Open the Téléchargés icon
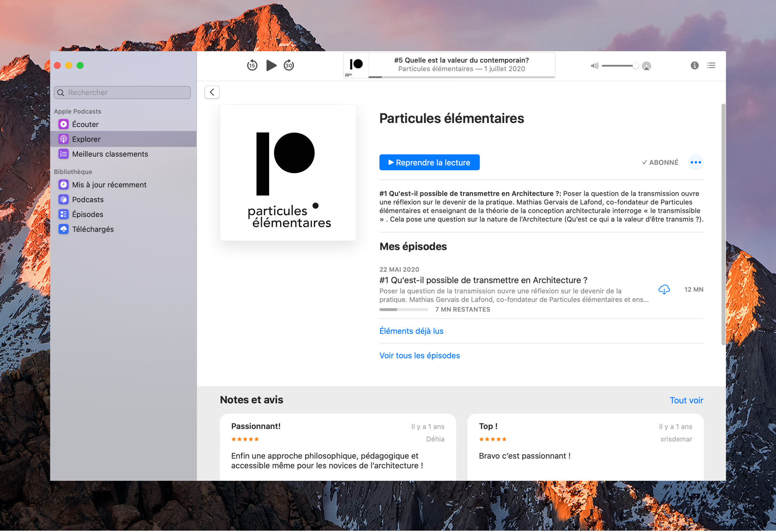The height and width of the screenshot is (532, 776). (64, 229)
